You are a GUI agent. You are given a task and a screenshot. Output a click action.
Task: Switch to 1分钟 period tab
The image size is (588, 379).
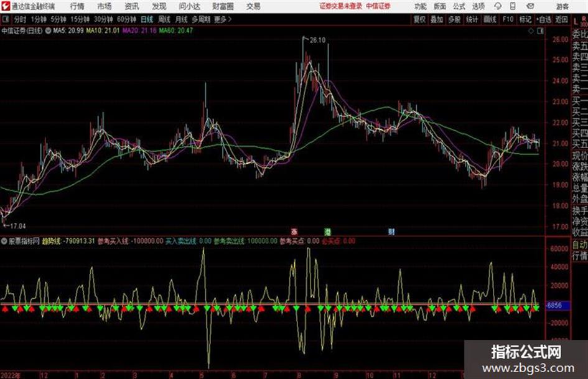(39, 19)
